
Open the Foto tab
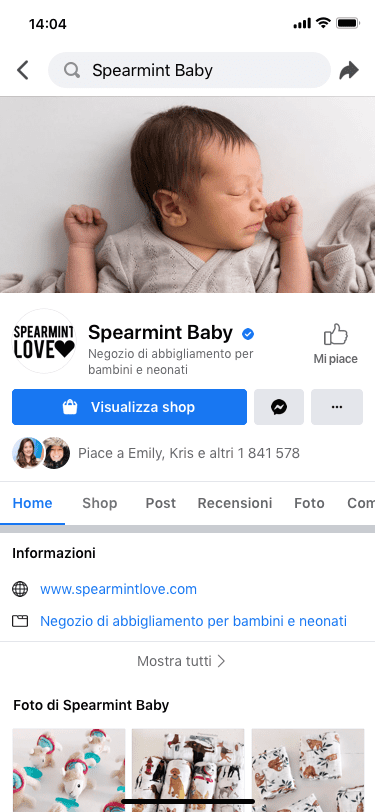coord(309,503)
